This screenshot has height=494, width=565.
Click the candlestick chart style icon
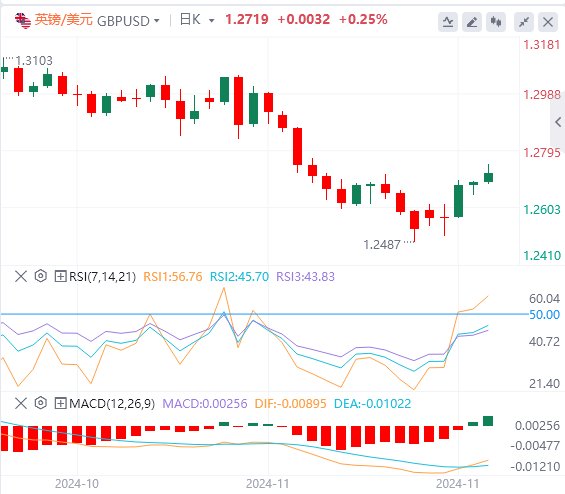(496, 22)
